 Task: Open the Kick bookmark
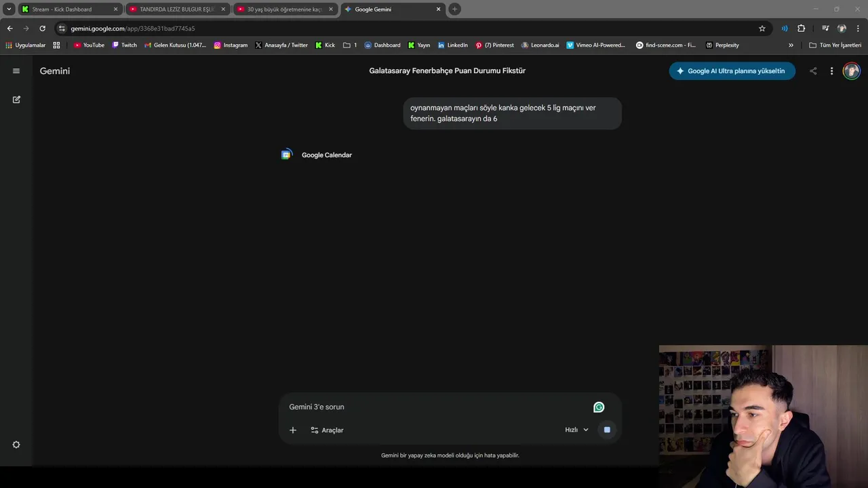[325, 45]
